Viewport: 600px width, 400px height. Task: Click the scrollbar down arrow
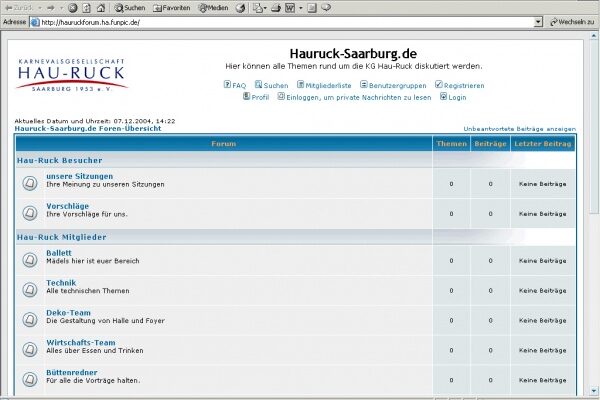[594, 391]
